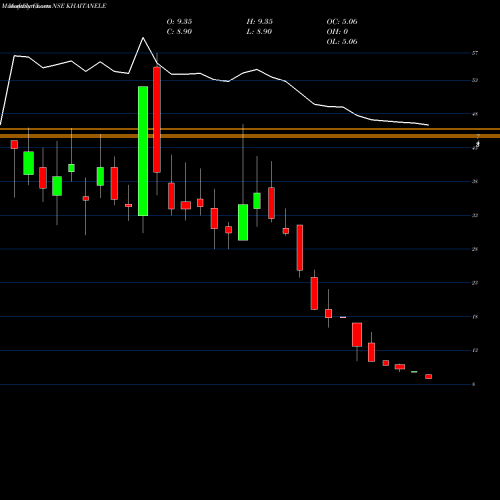This screenshot has width=500, height=500.
Task: Select the OC: 5.06 value
Action: point(342,22)
